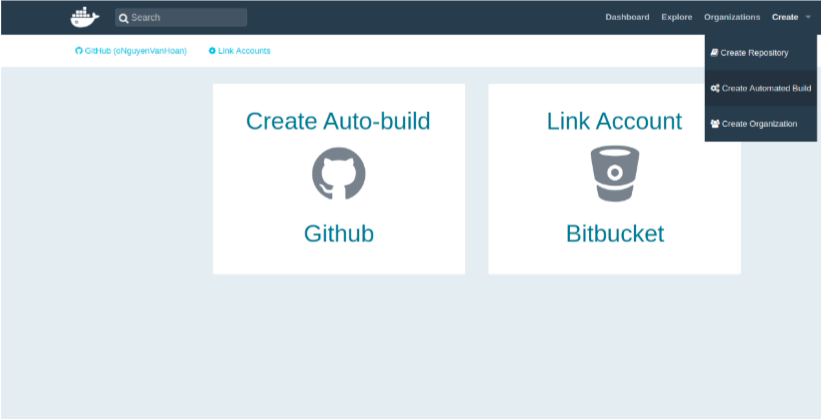Screen dimensions: 821x419
Task: Collapse the Create menu using its caret arrow
Action: tap(807, 17)
